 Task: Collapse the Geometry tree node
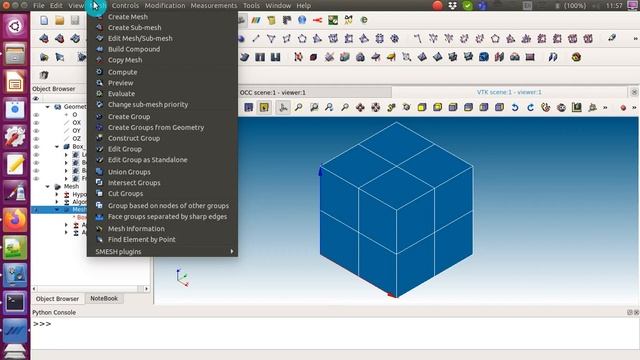click(48, 107)
